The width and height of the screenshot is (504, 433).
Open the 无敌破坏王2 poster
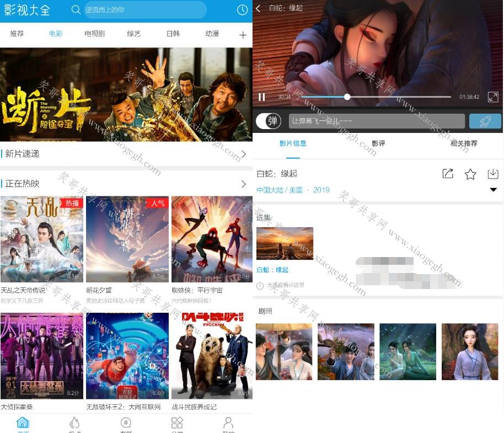127,356
